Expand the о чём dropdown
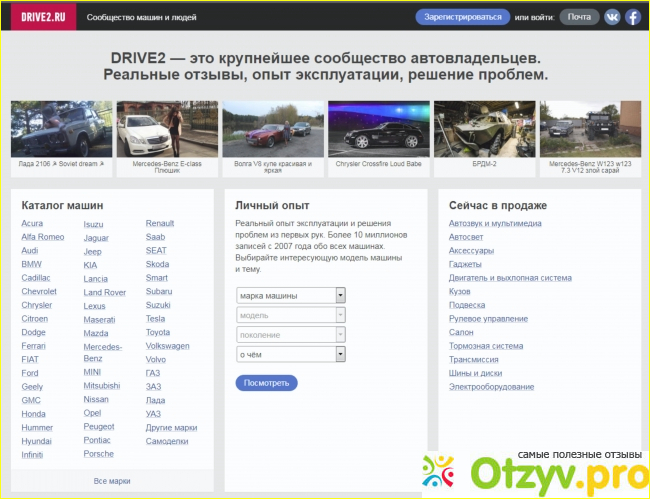Image resolution: width=650 pixels, height=499 pixels. (290, 354)
